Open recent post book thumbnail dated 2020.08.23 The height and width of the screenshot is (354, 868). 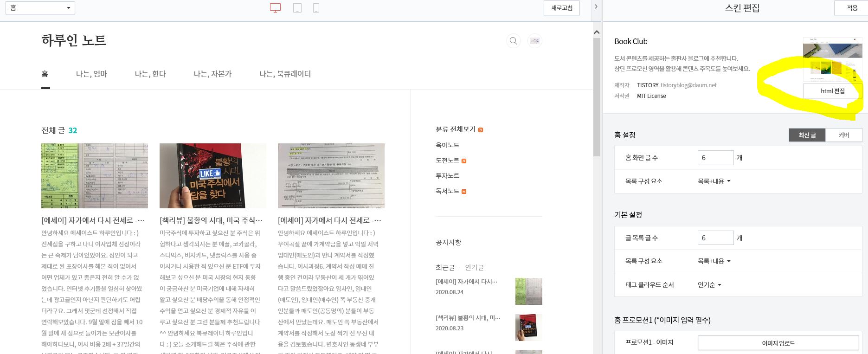(x=529, y=328)
